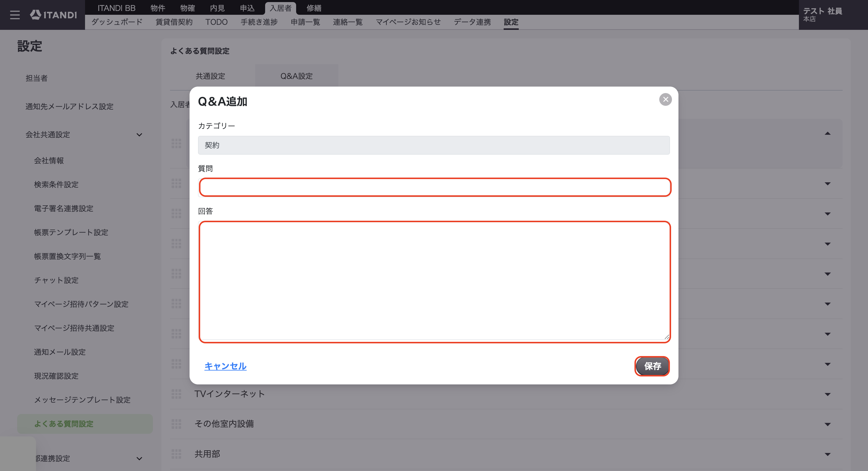The height and width of the screenshot is (471, 868).
Task: Switch to the 共通設定 tab
Action: (x=210, y=76)
